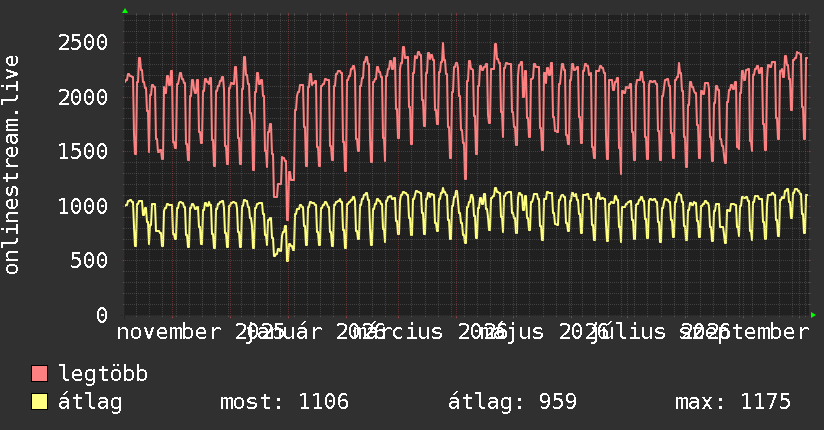Click the 'átlag: 959' statistic
This screenshot has width=824, height=430.
tap(512, 402)
